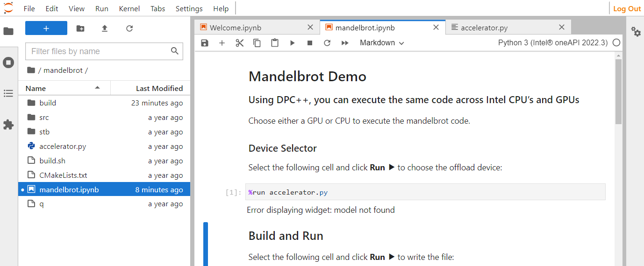Viewport: 644px width, 266px height.
Task: Open the running terminals and kernels sidebar
Action: 8,63
